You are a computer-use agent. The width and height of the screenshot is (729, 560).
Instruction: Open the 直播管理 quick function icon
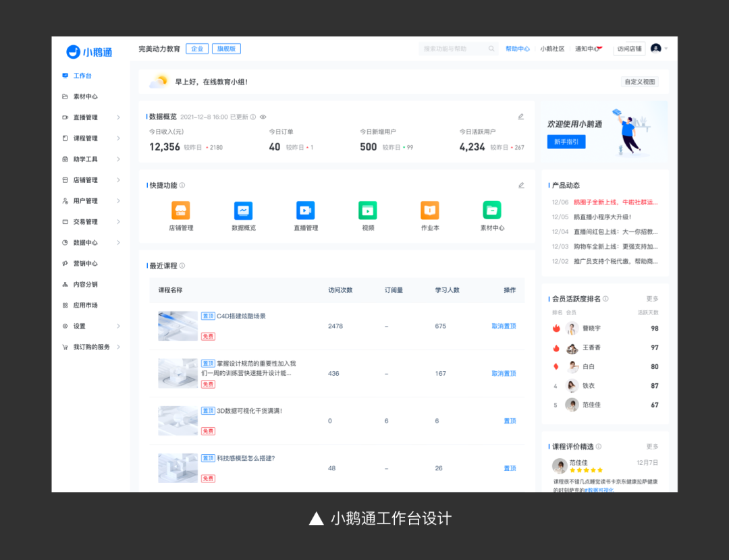pos(305,211)
